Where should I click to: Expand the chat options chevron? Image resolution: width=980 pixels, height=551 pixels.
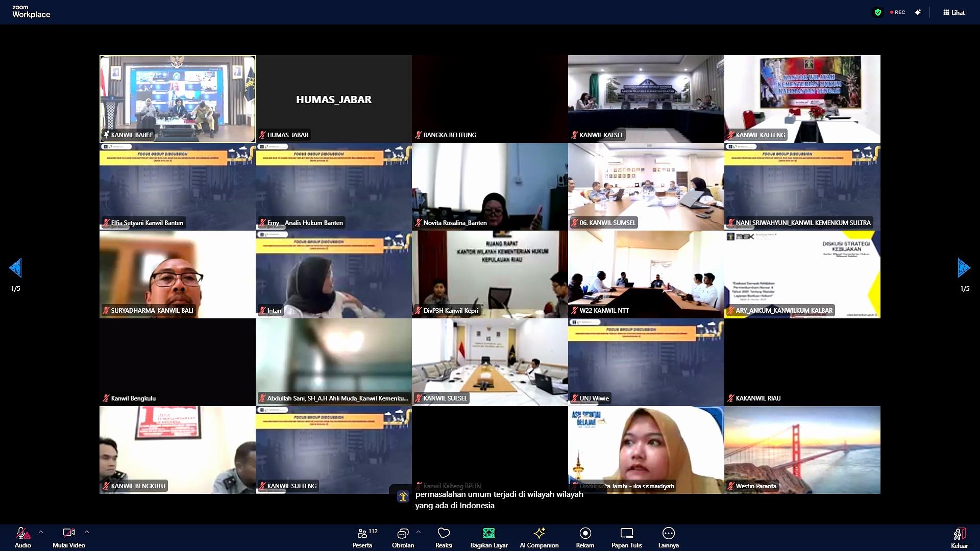419,532
